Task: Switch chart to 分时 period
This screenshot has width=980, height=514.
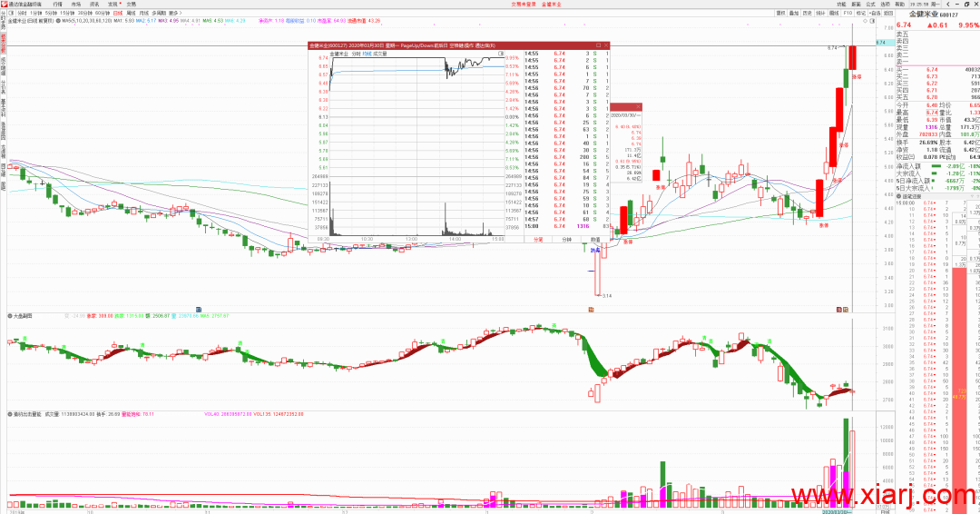Action: coord(23,13)
